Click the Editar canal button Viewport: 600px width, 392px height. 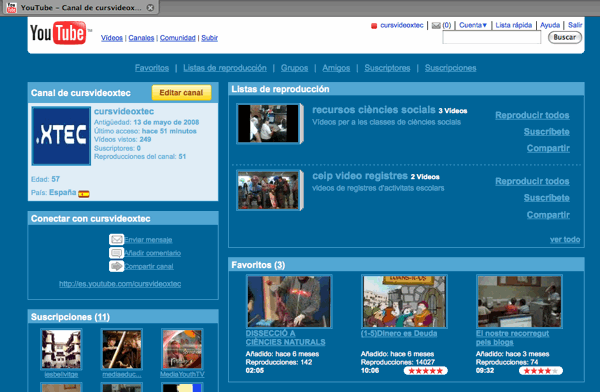point(181,93)
